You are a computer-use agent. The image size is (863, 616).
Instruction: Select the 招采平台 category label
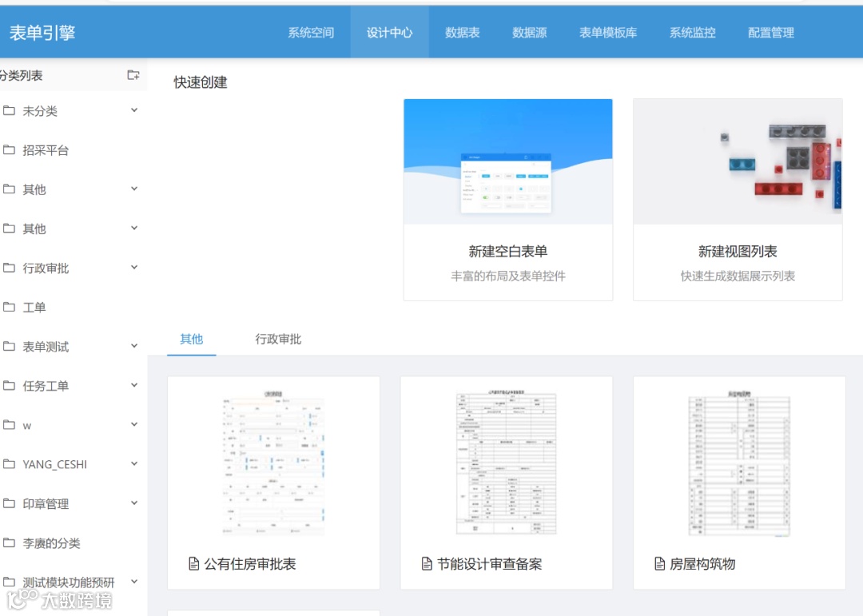(x=46, y=150)
